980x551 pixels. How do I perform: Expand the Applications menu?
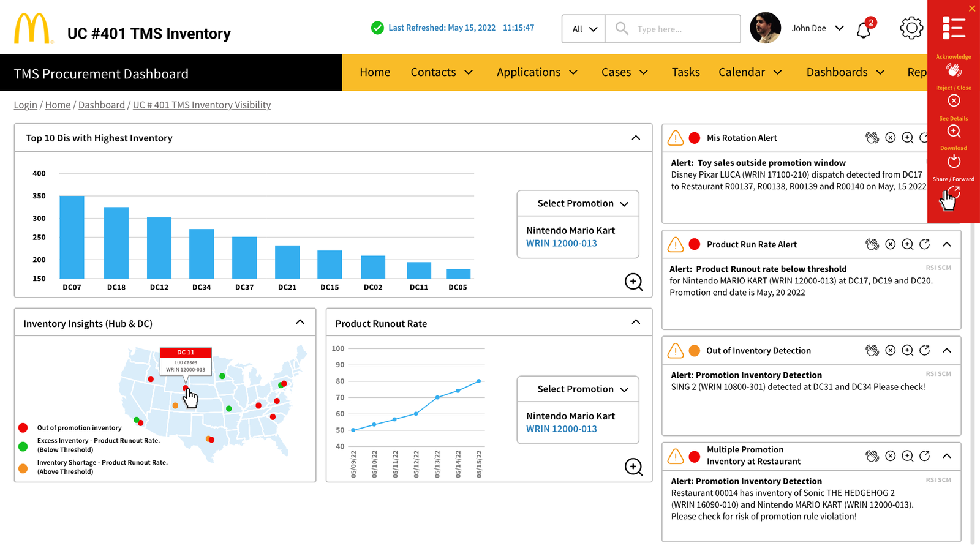click(537, 72)
